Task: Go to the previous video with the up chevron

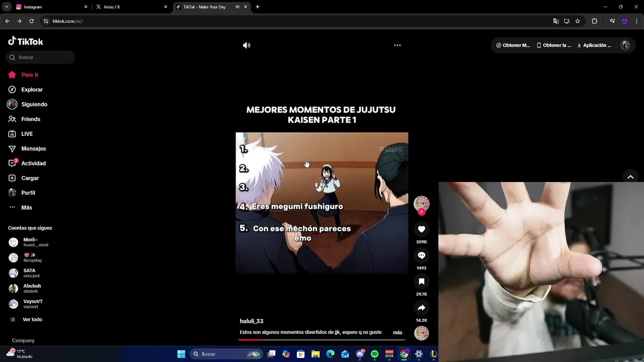Action: 630,177
